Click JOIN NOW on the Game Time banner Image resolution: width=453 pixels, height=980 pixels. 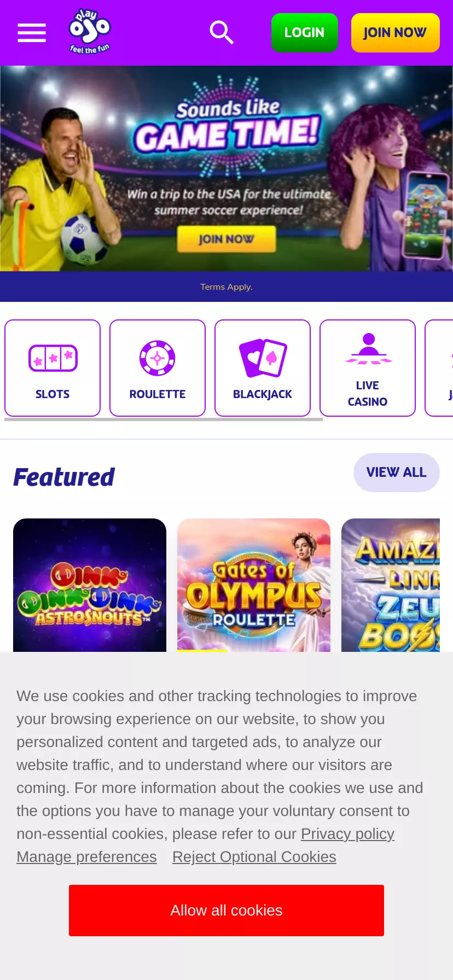pyautogui.click(x=226, y=239)
